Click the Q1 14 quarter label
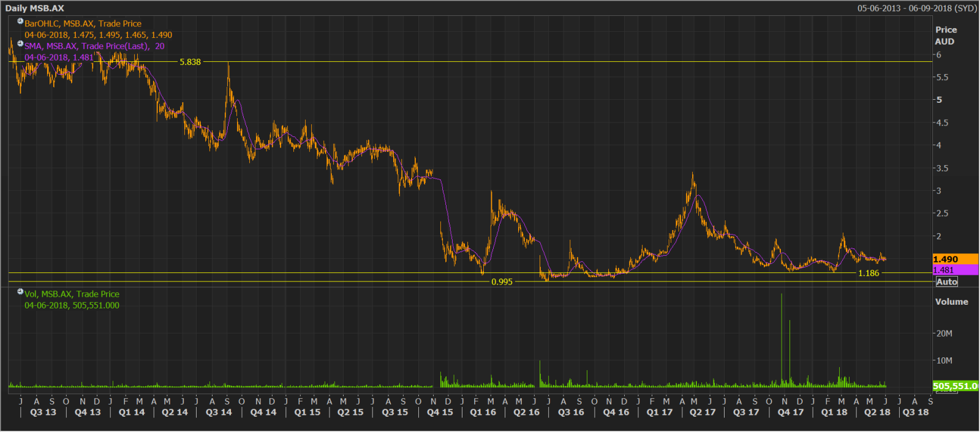The height and width of the screenshot is (432, 980). point(132,412)
